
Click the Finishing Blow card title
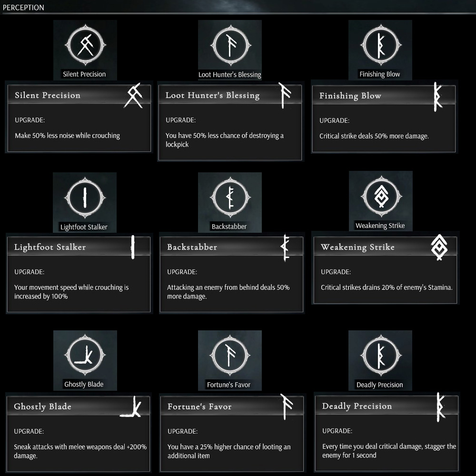click(x=350, y=96)
